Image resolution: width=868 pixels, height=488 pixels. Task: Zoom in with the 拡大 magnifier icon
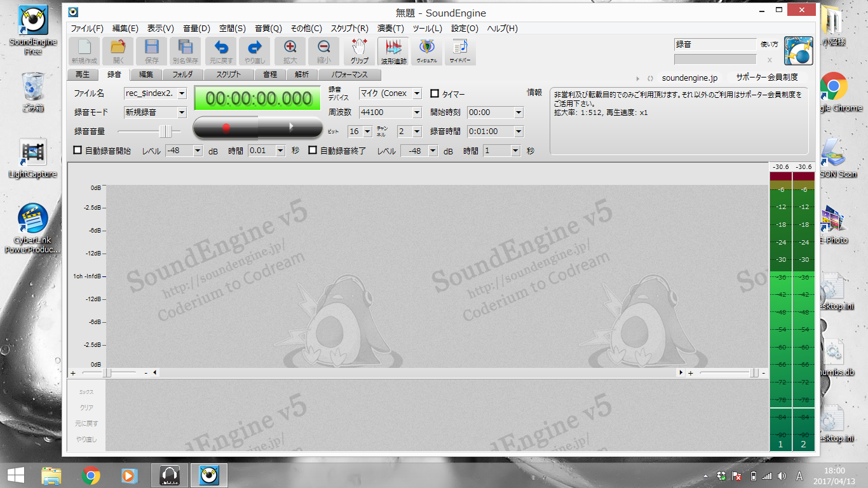point(290,51)
